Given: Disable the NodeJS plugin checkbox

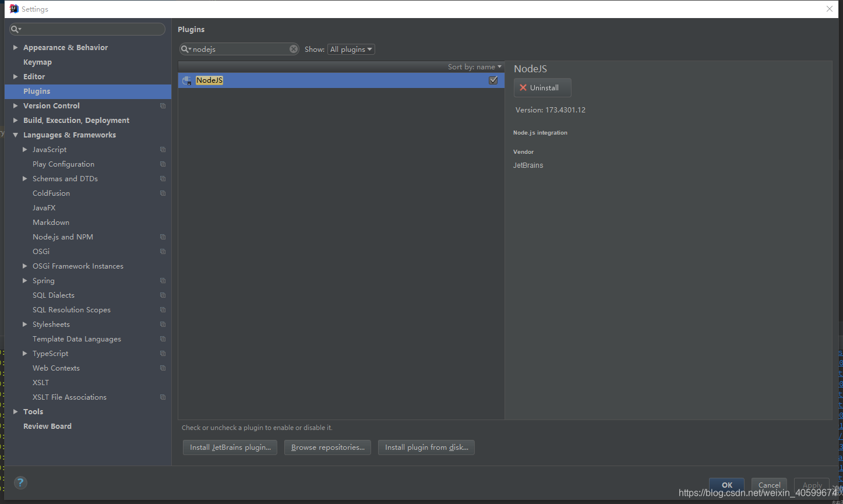Looking at the screenshot, I should tap(493, 80).
